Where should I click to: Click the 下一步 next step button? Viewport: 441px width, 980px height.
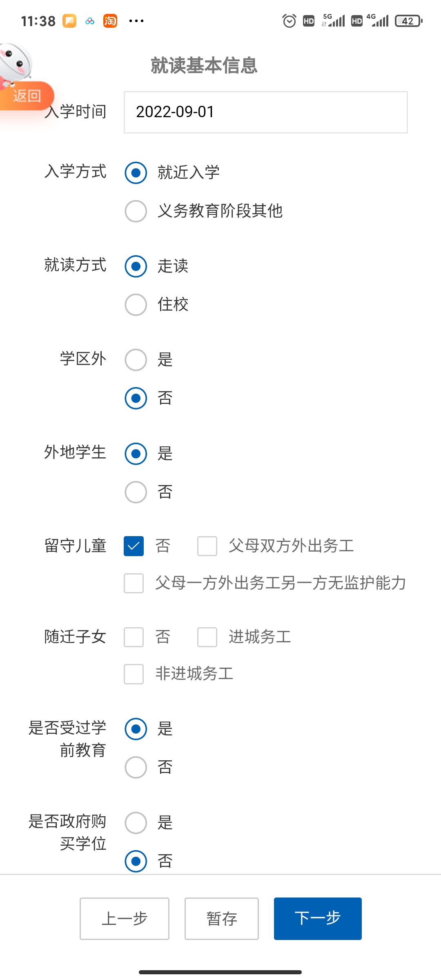[318, 919]
